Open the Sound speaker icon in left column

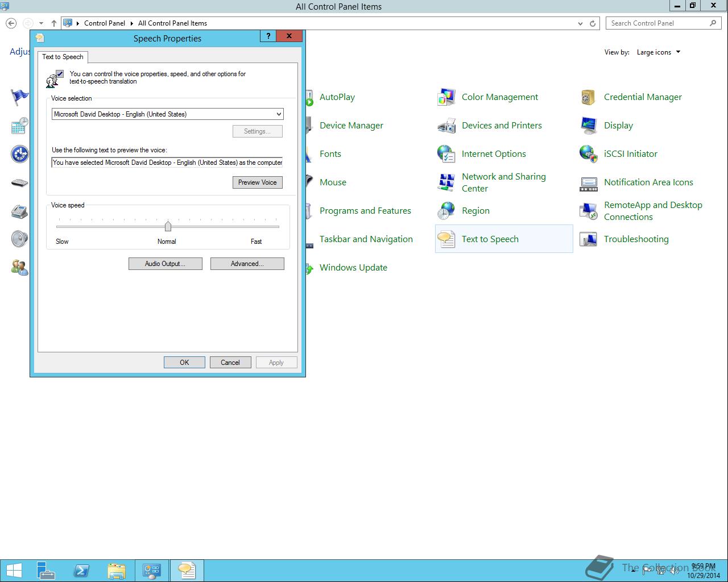20,239
